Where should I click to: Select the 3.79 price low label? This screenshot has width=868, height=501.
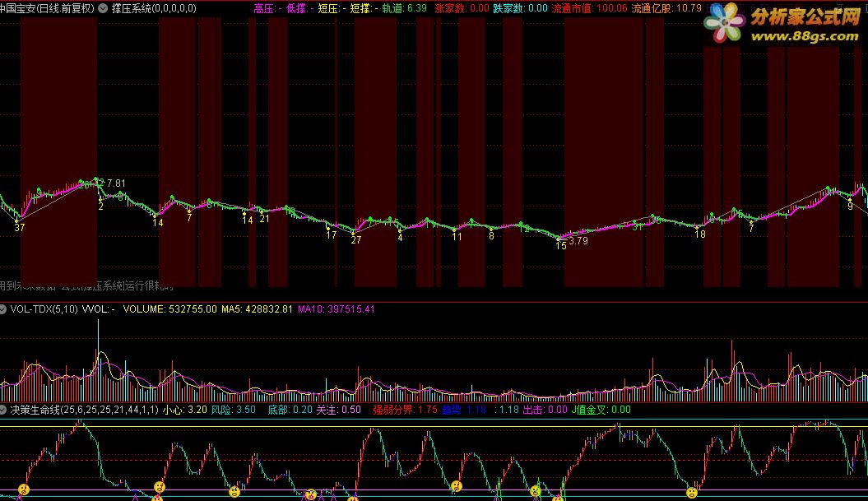(578, 241)
